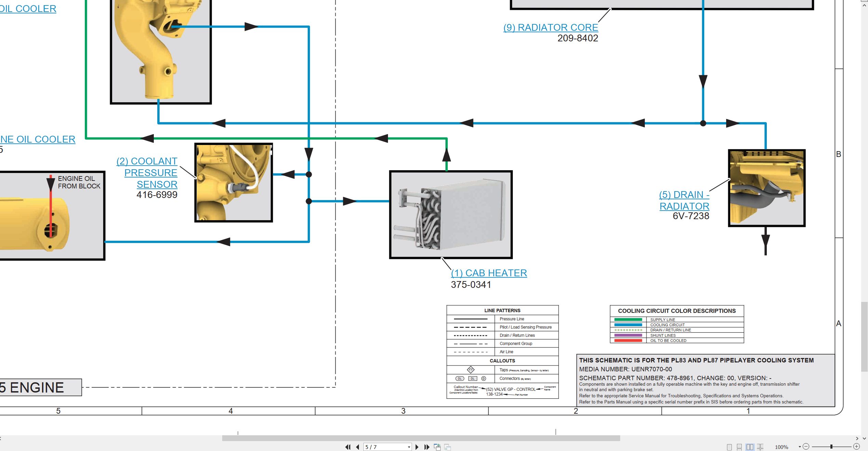Click the zoom out minus button

pos(806,447)
